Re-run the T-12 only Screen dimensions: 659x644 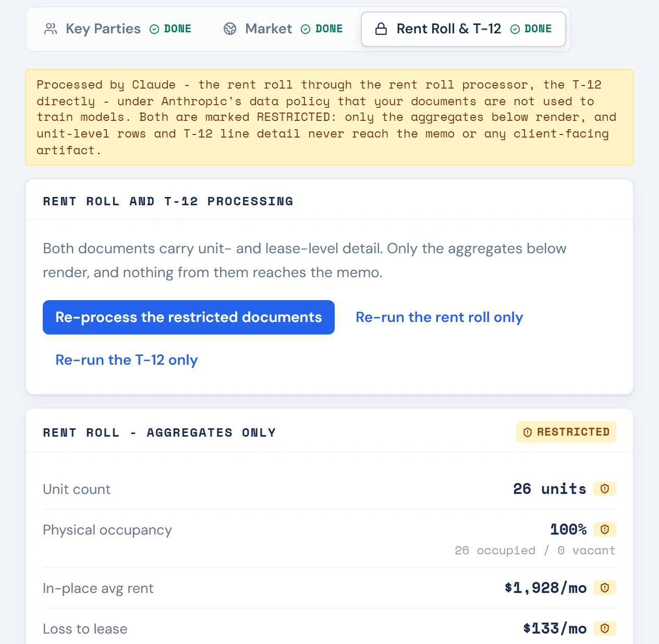(127, 360)
